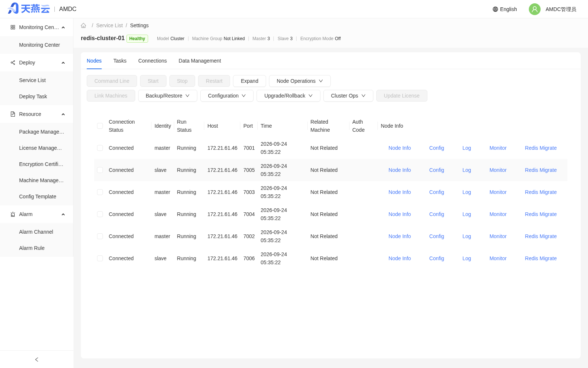Click the Expand button
This screenshot has width=588, height=368.
click(x=250, y=81)
